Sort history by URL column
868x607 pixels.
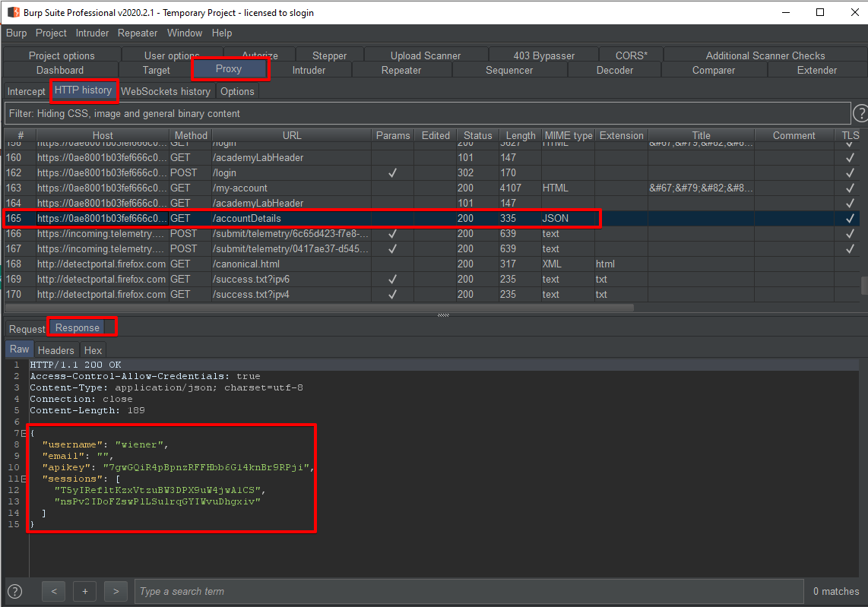point(292,135)
